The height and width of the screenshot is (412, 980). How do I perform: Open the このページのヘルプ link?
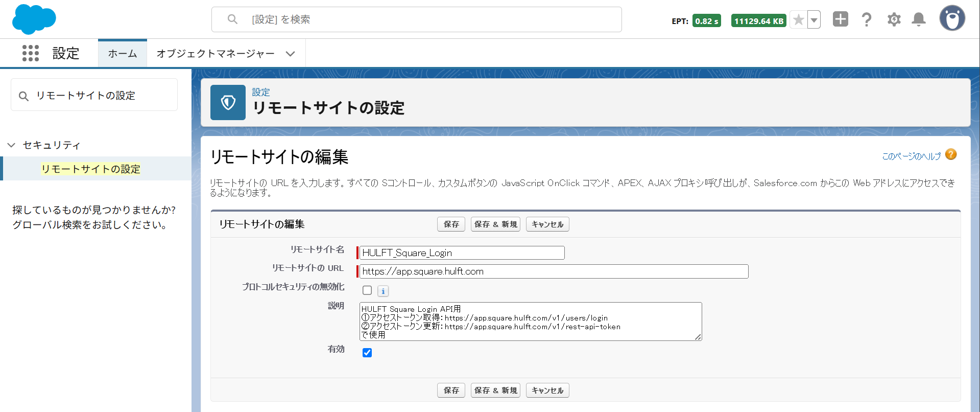912,156
